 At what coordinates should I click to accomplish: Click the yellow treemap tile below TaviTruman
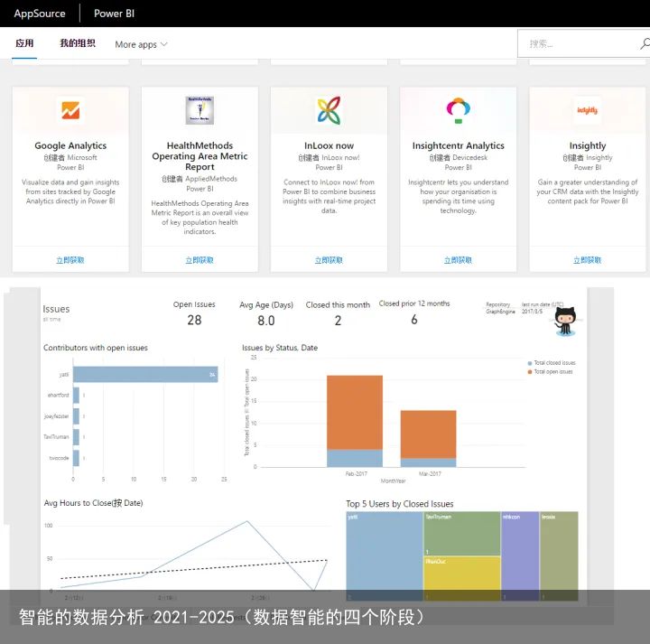[462, 578]
